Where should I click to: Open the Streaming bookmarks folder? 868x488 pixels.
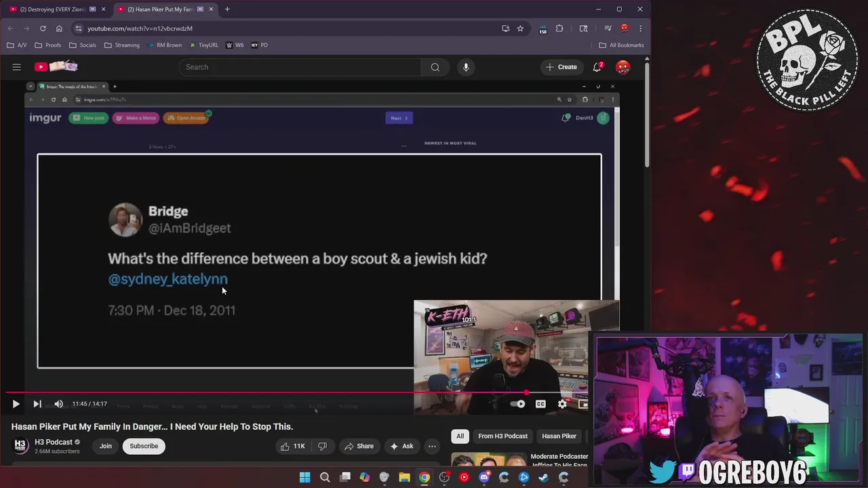coord(122,45)
